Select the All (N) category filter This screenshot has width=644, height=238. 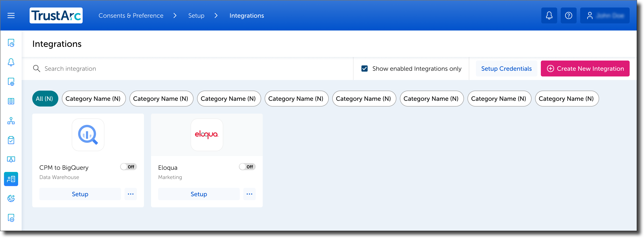(45, 99)
